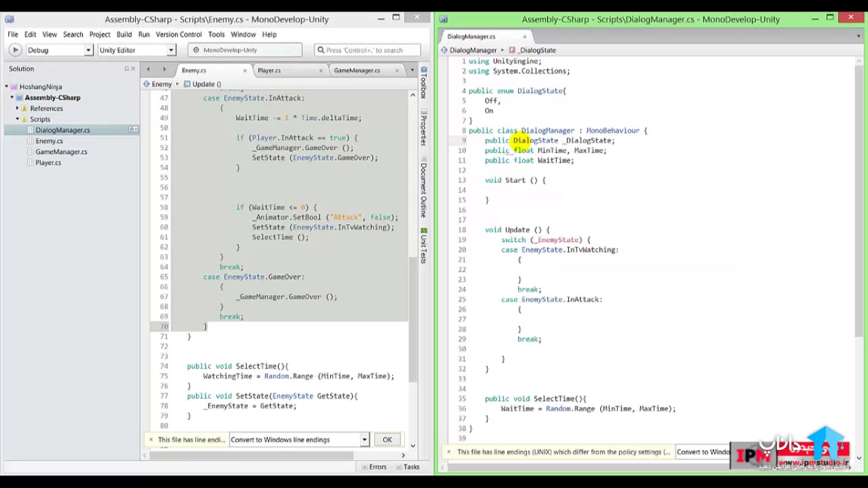The width and height of the screenshot is (868, 488).
Task: Close the Enemy.cs tab
Action: pos(245,70)
